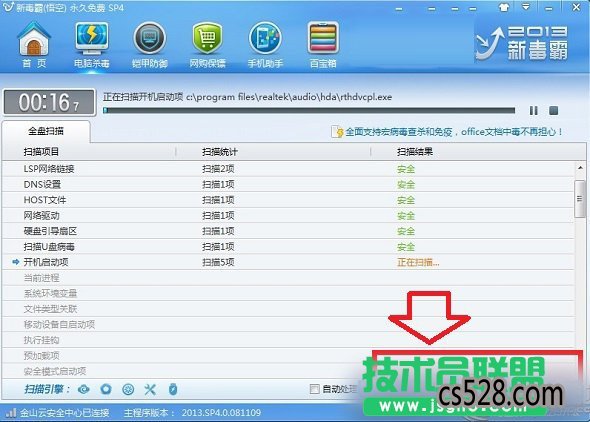Click the version 2013.SP4.0.081109 text
The width and height of the screenshot is (590, 422).
coord(221,413)
